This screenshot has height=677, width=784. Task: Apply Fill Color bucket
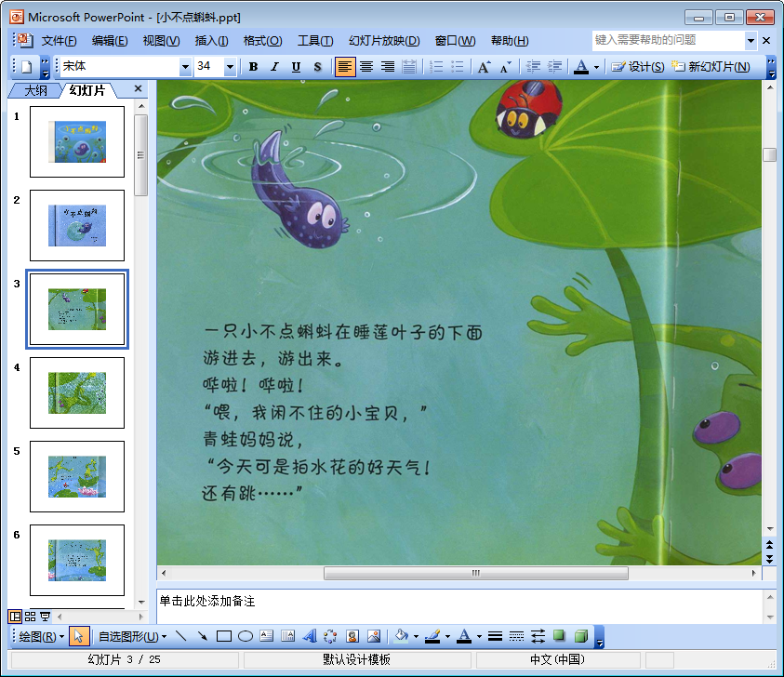[x=401, y=636]
